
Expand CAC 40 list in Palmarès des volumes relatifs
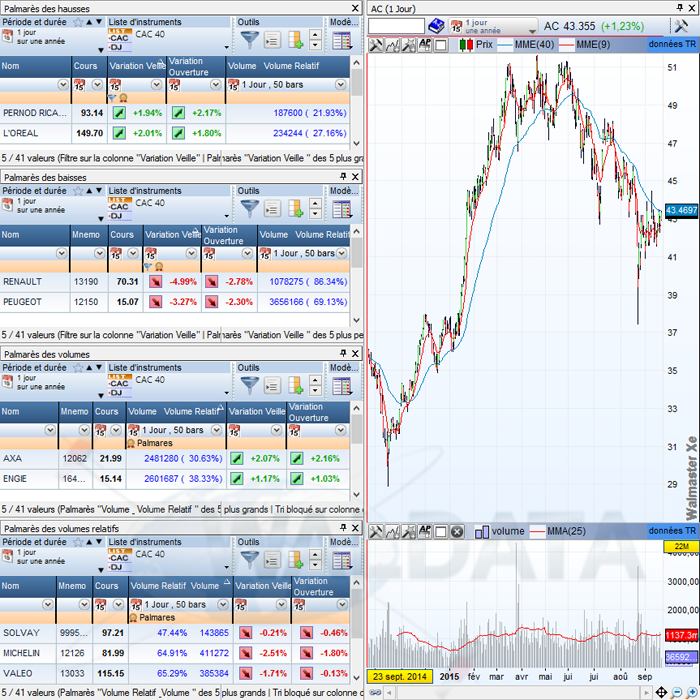[227, 567]
